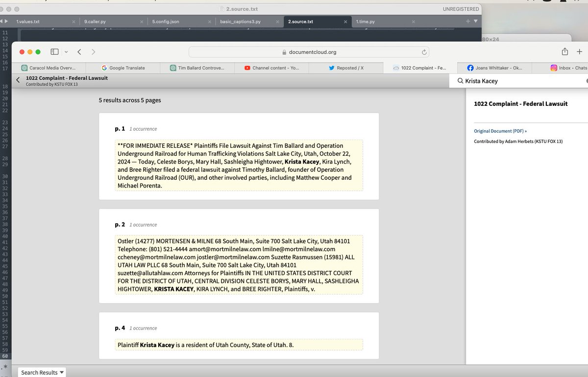Click the Utah County resident excerpt
588x377 pixels.
(x=239, y=345)
